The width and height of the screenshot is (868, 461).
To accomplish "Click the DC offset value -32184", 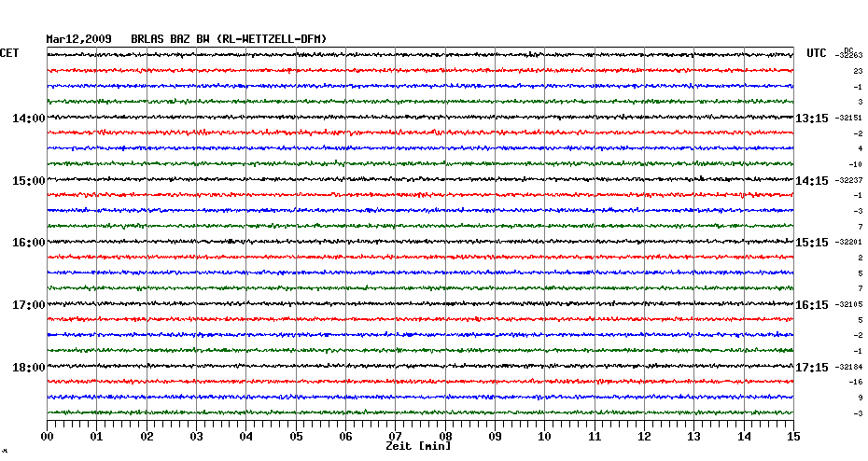I will tap(849, 367).
